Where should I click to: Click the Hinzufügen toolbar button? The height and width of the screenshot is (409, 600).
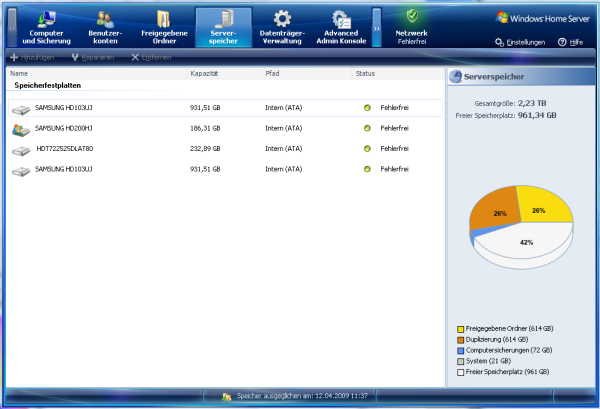point(32,57)
